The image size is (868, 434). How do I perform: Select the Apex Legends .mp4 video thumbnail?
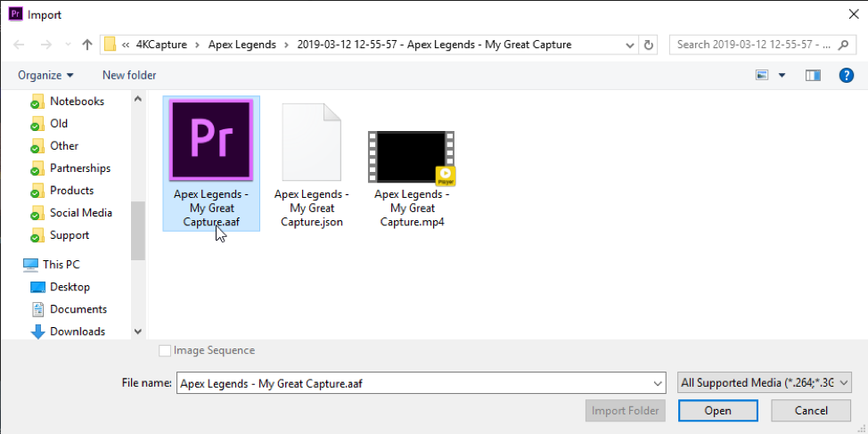point(411,157)
